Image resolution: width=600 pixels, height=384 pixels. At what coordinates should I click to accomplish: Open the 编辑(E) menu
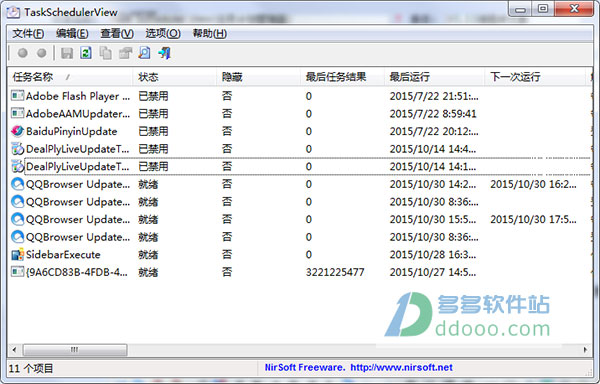[x=72, y=34]
